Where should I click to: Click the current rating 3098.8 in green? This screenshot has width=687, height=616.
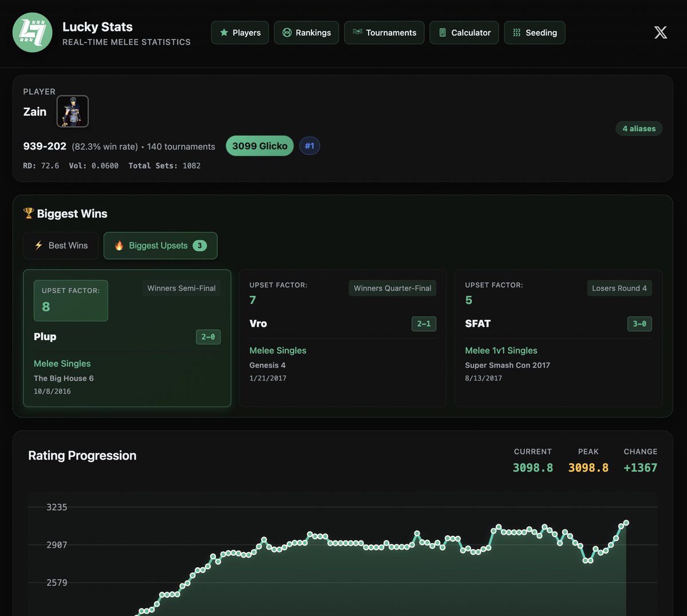coord(533,468)
